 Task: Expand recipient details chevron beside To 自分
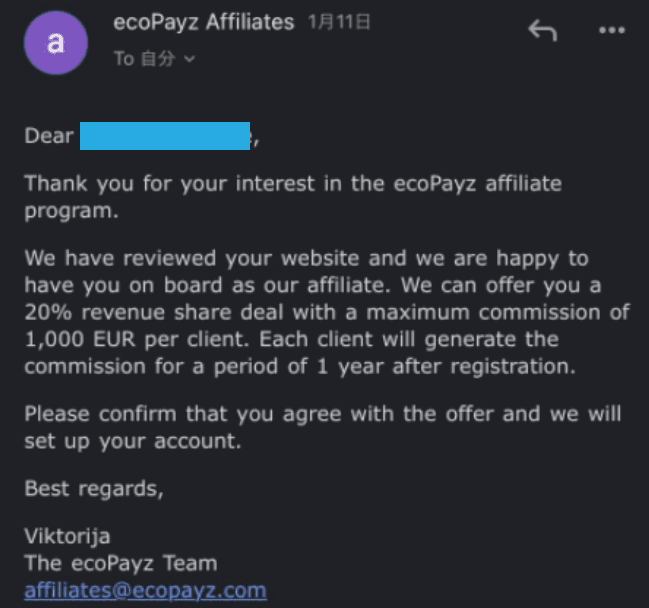click(x=190, y=59)
